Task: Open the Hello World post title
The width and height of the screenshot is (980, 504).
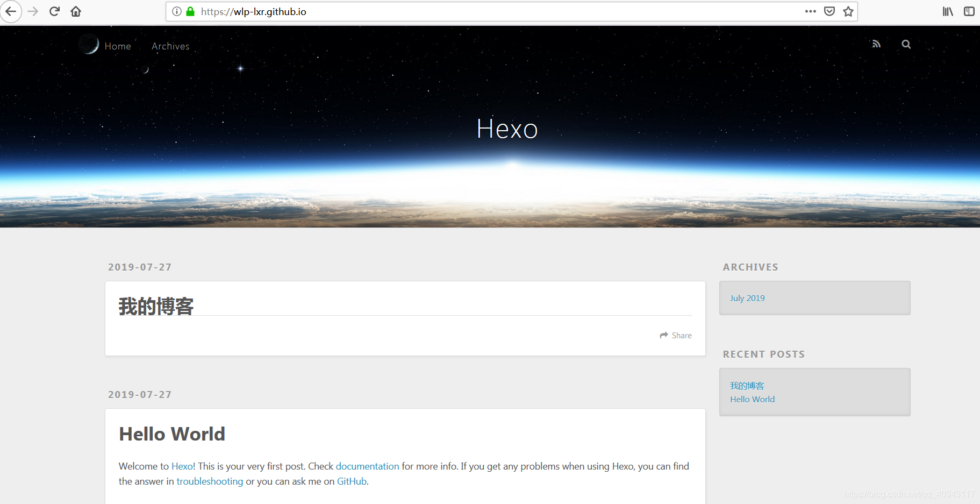Action: pos(172,434)
